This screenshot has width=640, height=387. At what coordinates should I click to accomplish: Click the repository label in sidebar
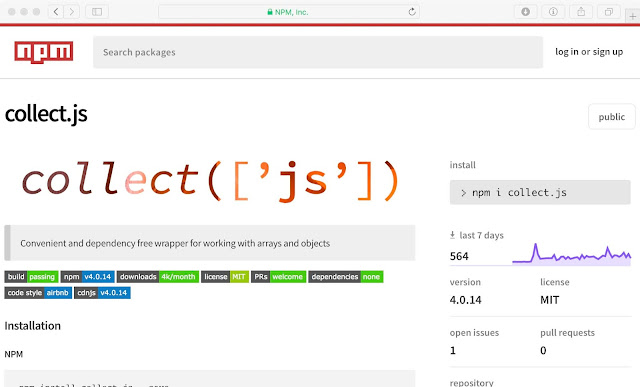(x=472, y=383)
